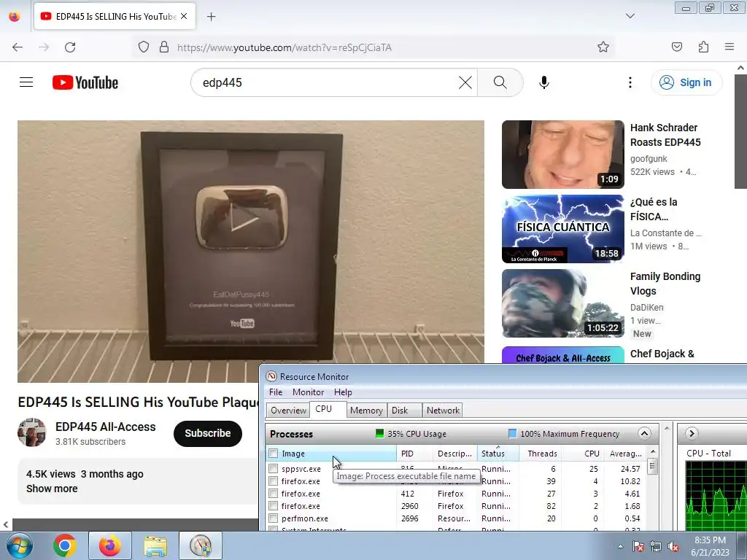Image resolution: width=747 pixels, height=560 pixels.
Task: Sort by Average CPU column
Action: (625, 454)
